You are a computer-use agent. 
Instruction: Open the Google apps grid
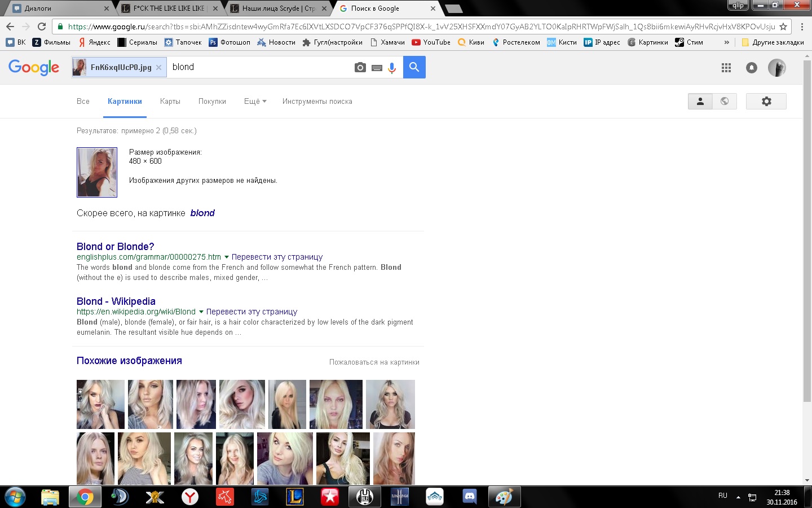pyautogui.click(x=726, y=68)
